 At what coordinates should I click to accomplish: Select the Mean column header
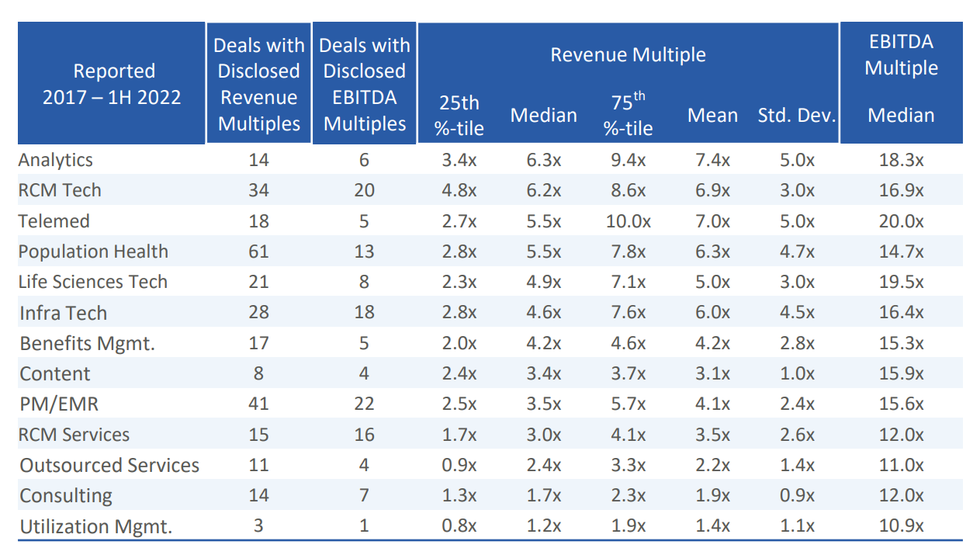click(x=712, y=116)
